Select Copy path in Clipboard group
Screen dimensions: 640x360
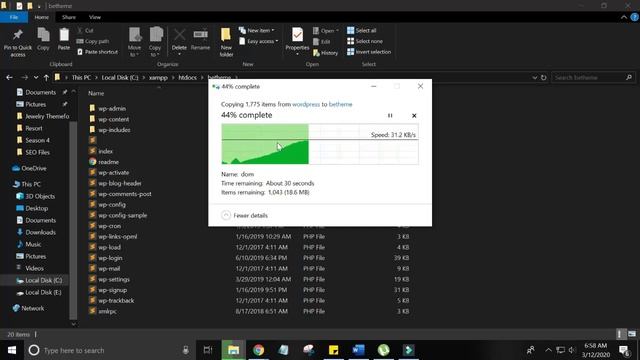tap(93, 41)
